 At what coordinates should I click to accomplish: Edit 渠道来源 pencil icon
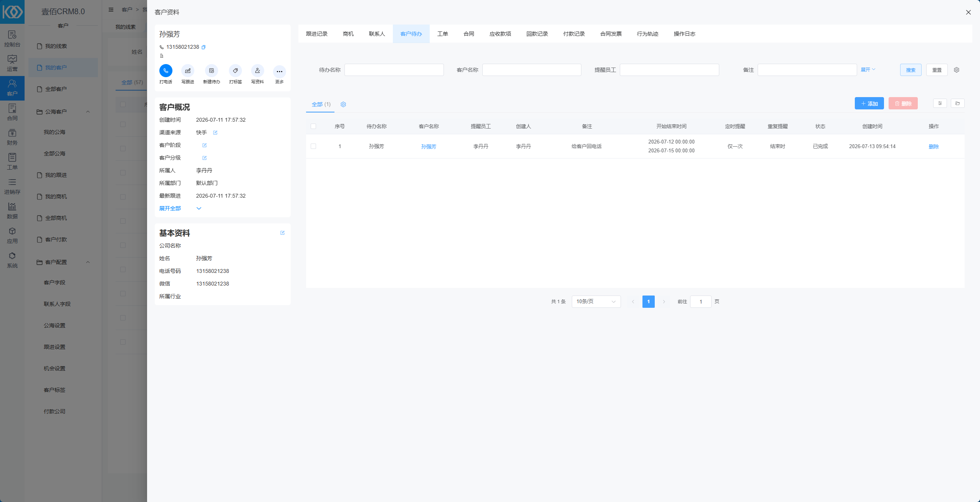point(215,132)
